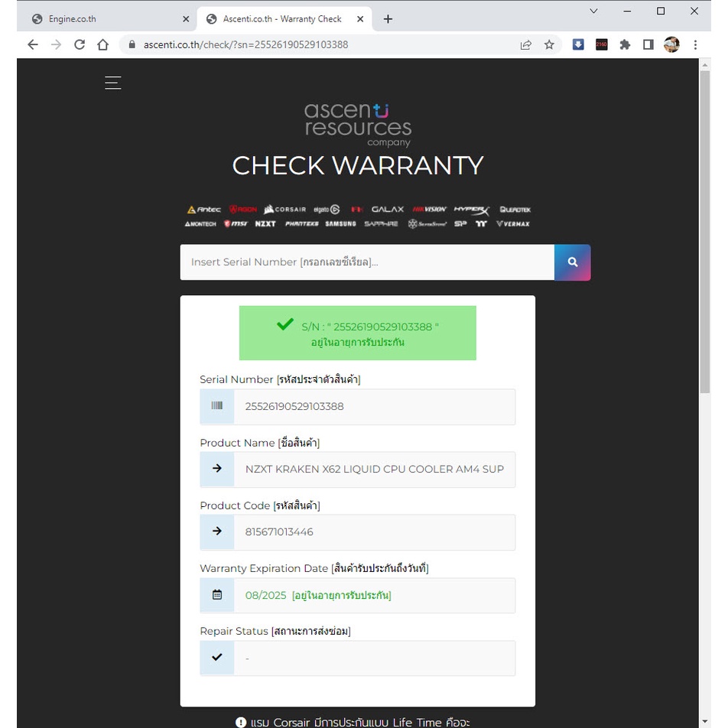Open Chrome three-dot options menu
This screenshot has width=728, height=728.
tap(695, 45)
